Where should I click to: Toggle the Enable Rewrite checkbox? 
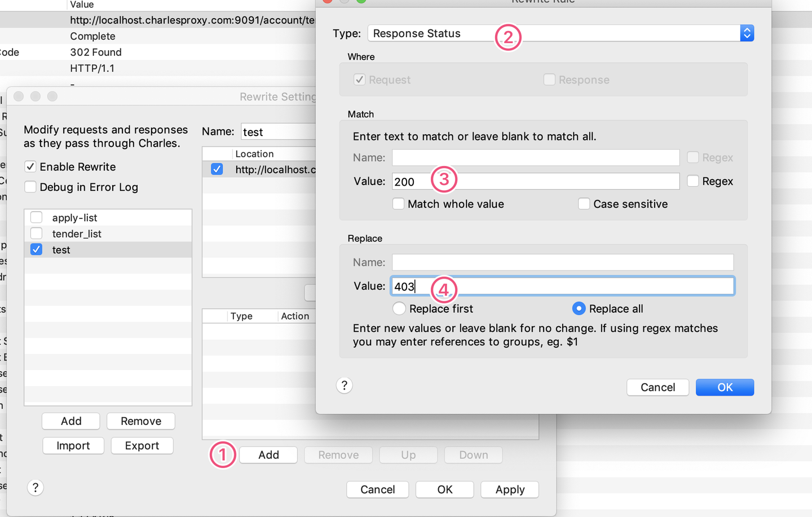tap(30, 167)
